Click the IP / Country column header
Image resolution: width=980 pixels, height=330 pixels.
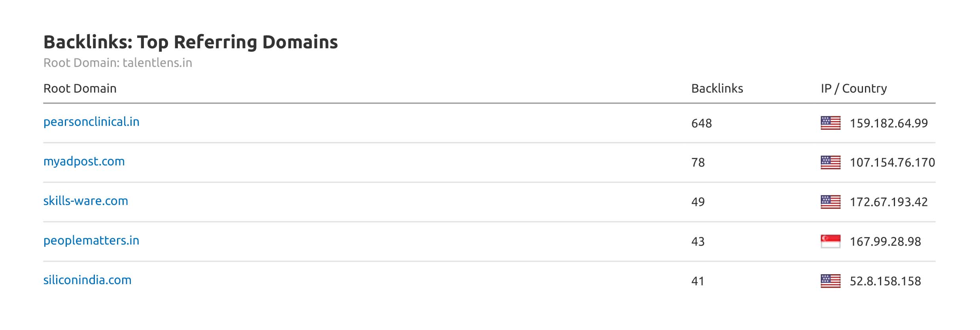[853, 88]
